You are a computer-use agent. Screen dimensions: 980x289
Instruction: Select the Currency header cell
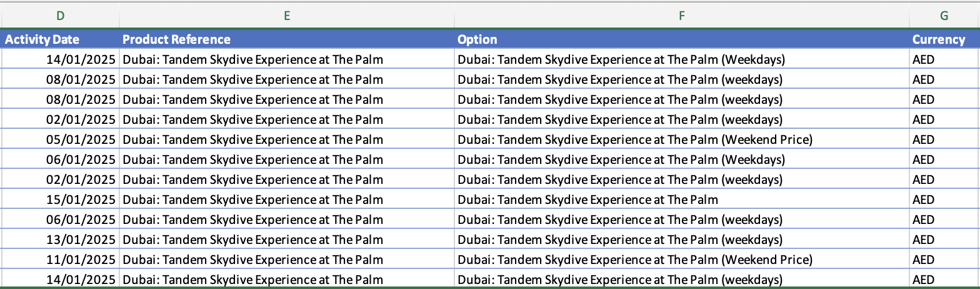944,39
